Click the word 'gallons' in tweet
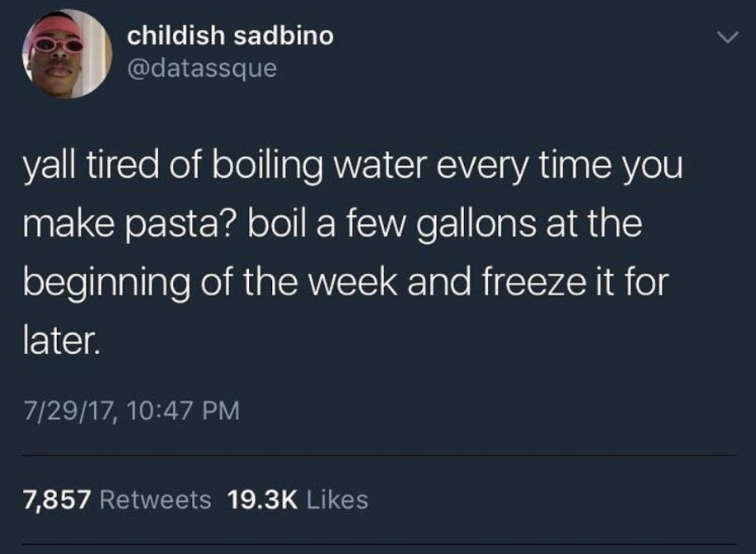 pyautogui.click(x=476, y=225)
